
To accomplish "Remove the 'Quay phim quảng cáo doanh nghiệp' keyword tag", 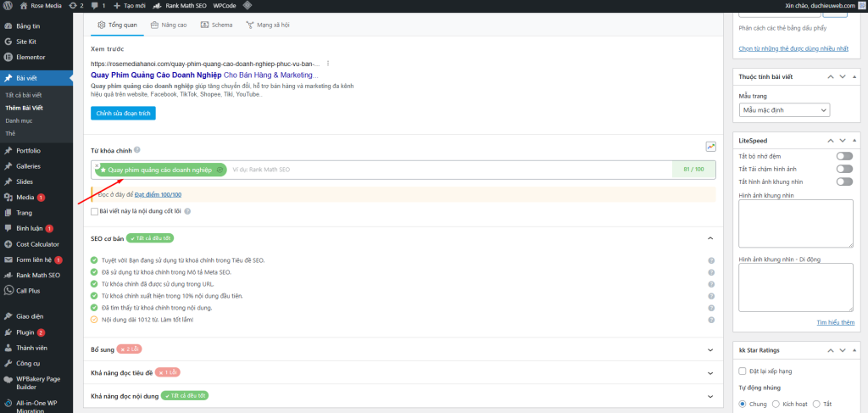I will [x=97, y=165].
